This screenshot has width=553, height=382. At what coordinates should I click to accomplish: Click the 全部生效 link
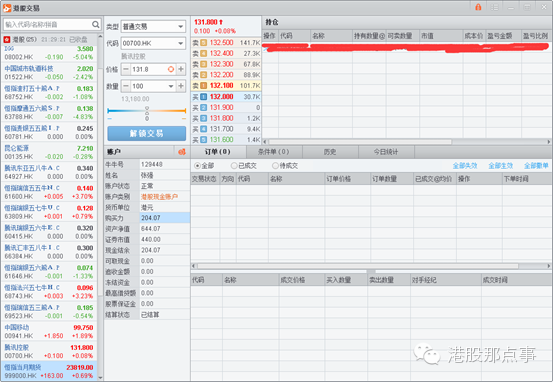click(500, 165)
